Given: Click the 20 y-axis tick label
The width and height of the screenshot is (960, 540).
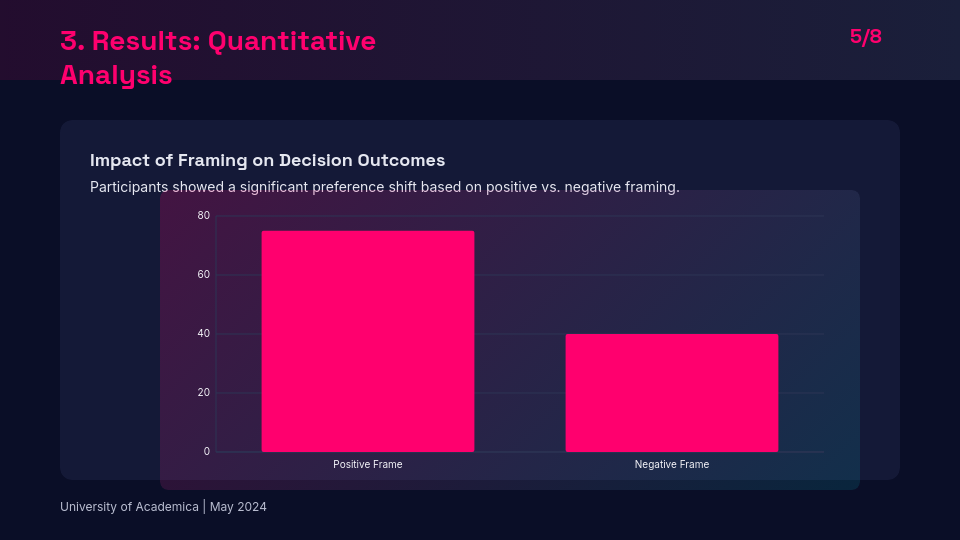Looking at the screenshot, I should click(204, 393).
